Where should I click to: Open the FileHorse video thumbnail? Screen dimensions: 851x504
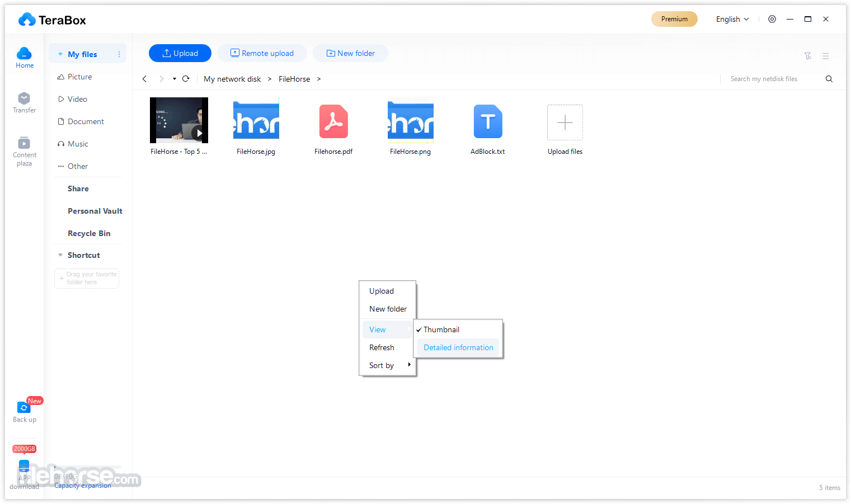pos(179,120)
